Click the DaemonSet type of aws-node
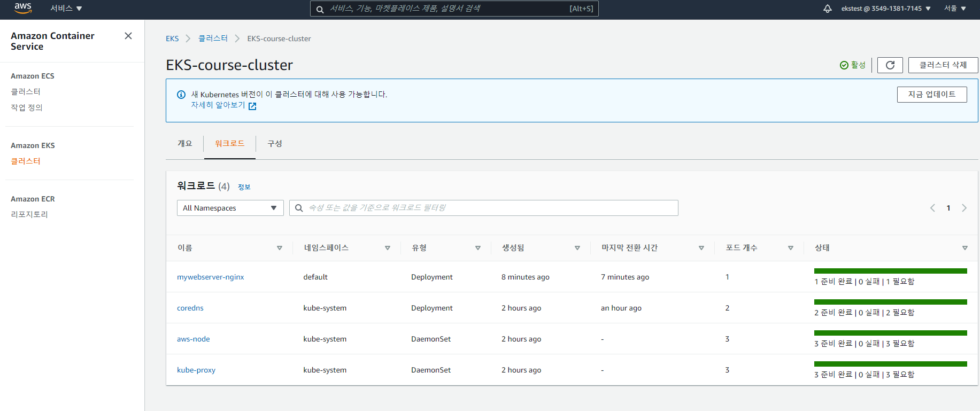Viewport: 980px width, 411px height. point(431,339)
